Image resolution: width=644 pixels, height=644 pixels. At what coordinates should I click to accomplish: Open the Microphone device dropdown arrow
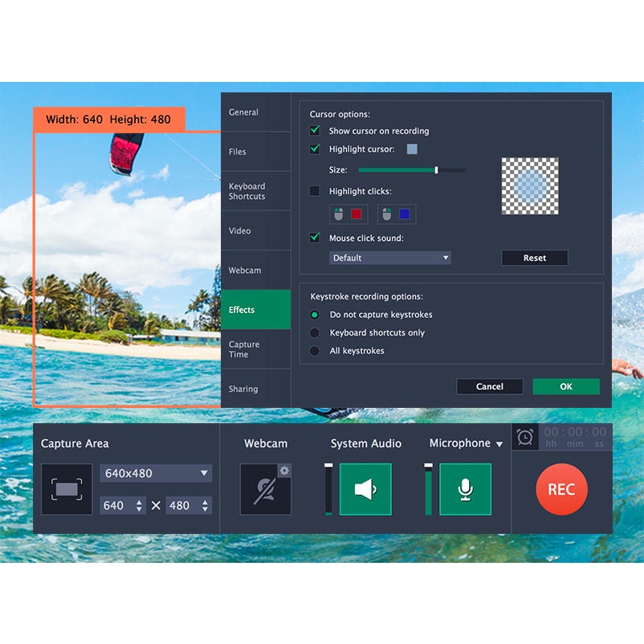(x=499, y=444)
